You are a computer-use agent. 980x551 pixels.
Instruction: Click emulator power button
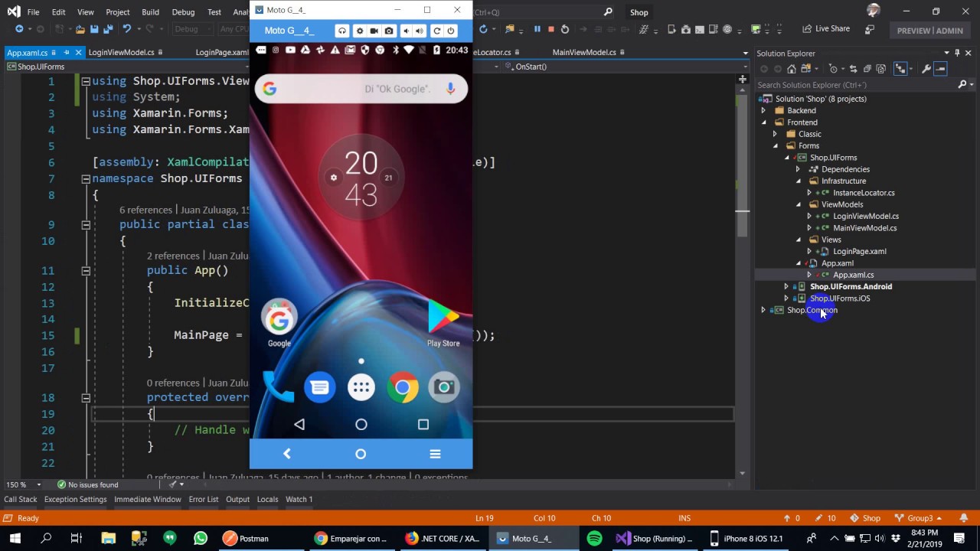[x=451, y=31]
